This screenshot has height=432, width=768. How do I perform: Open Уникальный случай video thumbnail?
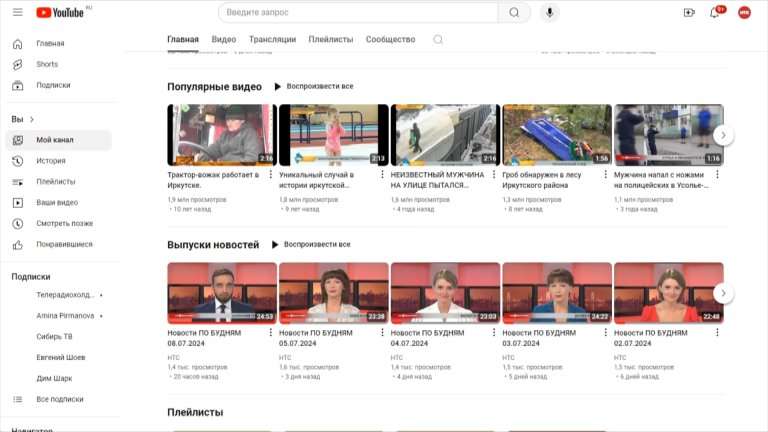(x=334, y=135)
